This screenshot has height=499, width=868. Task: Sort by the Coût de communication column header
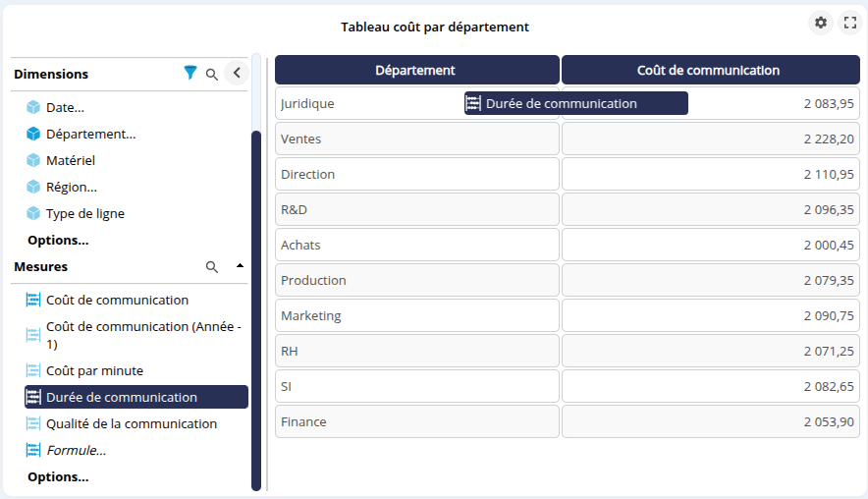click(709, 70)
